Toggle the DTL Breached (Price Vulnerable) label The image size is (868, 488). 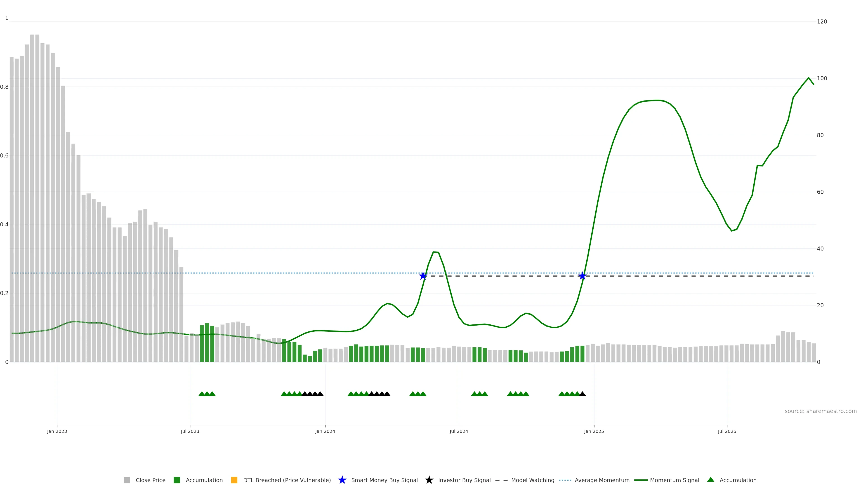point(287,480)
